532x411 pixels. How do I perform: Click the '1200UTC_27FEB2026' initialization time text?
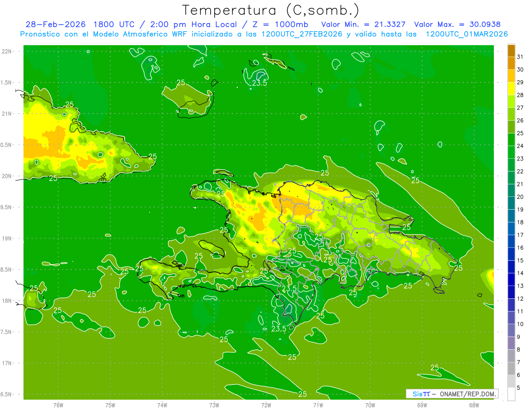coord(303,34)
